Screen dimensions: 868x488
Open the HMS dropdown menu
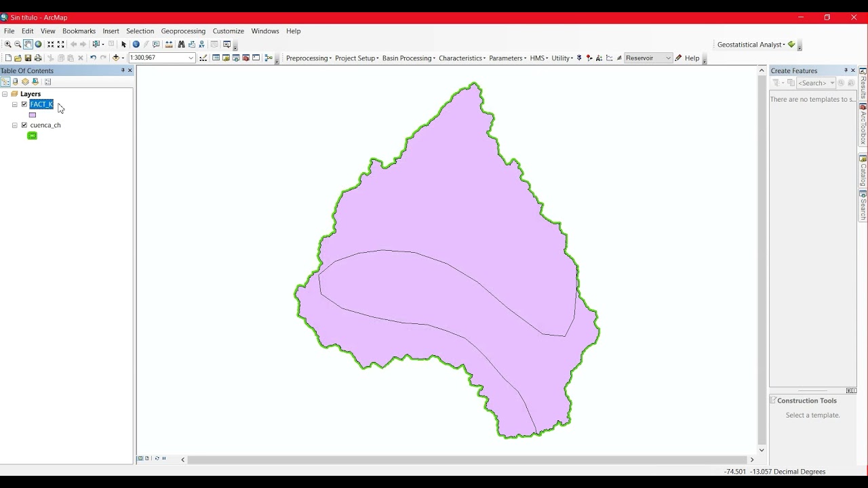[539, 58]
